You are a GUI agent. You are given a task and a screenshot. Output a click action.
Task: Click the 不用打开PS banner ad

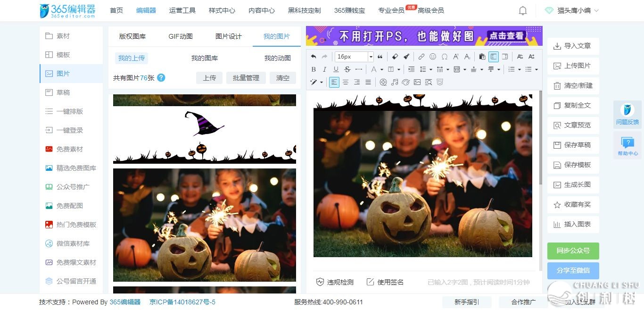(424, 36)
